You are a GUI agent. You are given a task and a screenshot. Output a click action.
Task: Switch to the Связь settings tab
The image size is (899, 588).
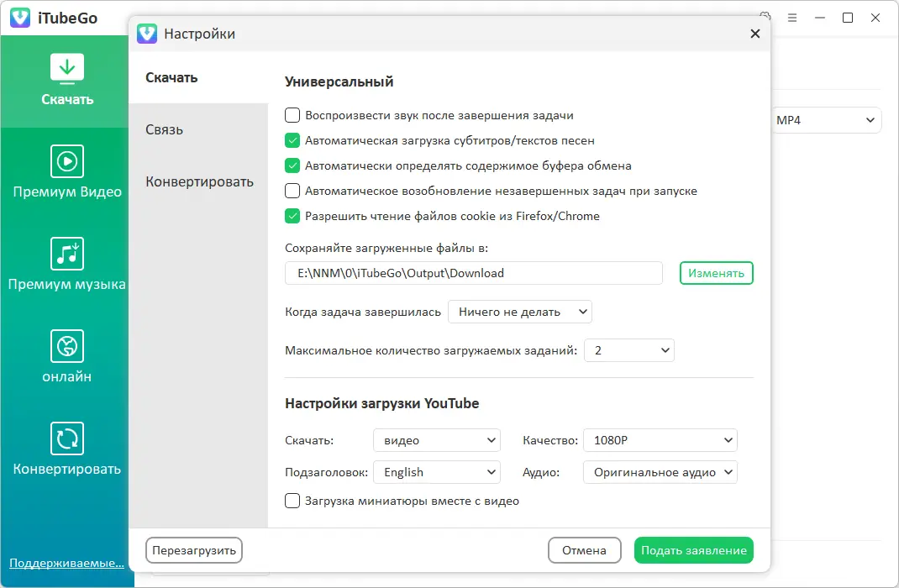tap(198, 129)
